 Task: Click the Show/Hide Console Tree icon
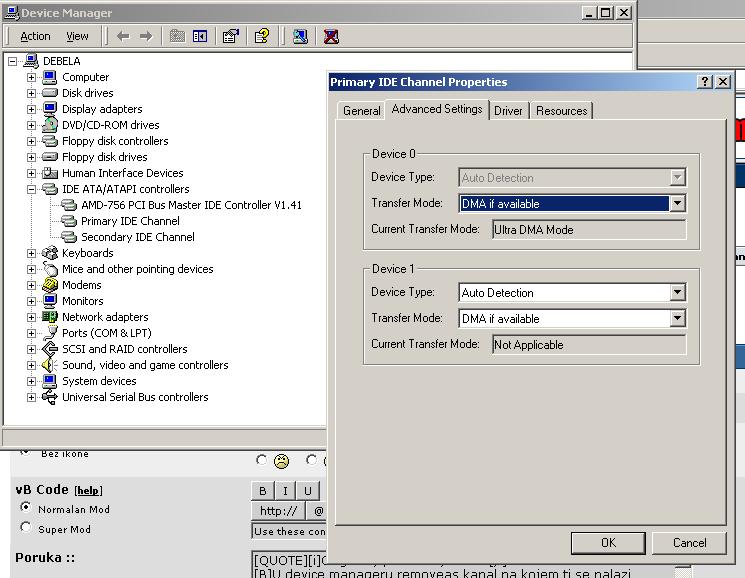click(200, 36)
